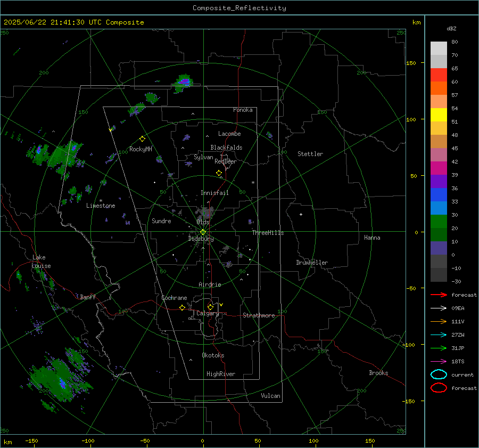Click the Composite_Reflectivity title

(x=240, y=8)
